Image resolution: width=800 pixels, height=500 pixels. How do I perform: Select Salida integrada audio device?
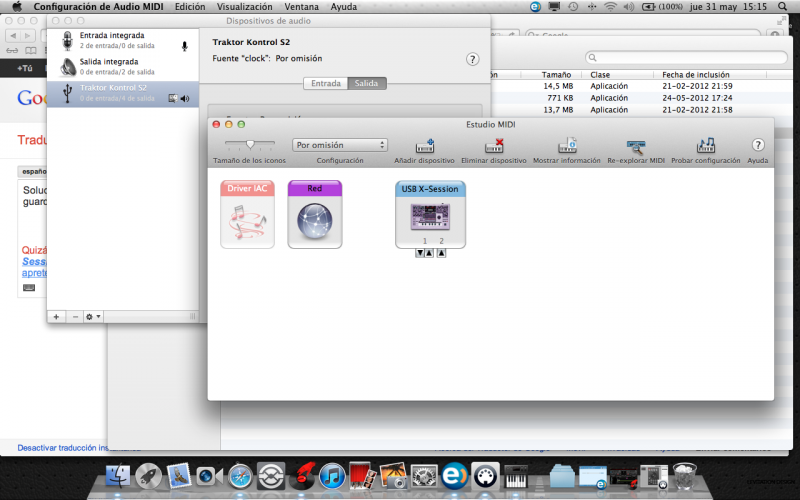click(122, 67)
